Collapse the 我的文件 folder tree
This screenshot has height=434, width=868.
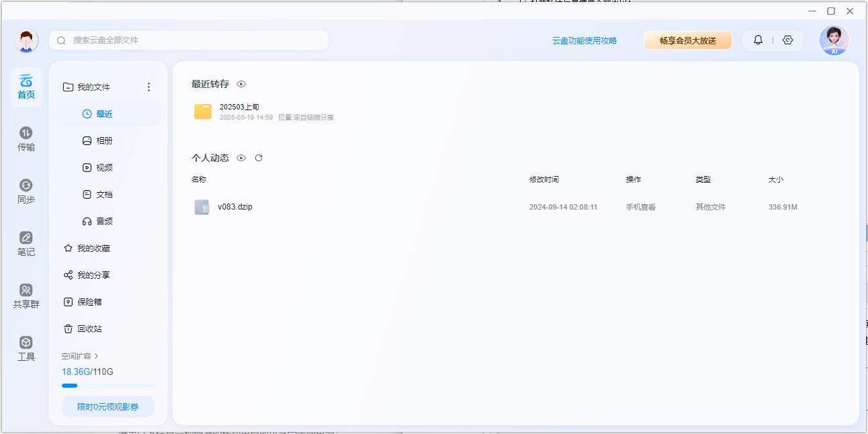point(68,87)
